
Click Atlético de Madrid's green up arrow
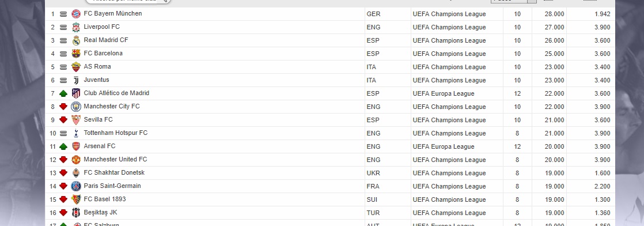63,93
